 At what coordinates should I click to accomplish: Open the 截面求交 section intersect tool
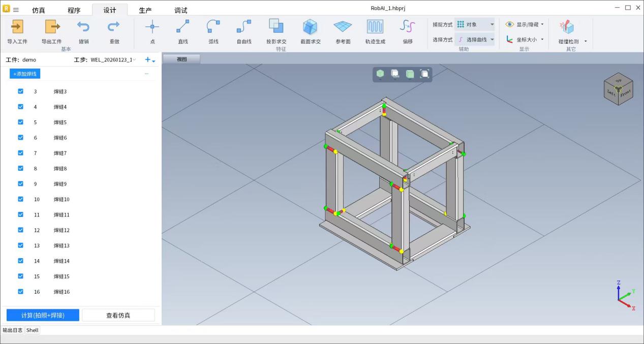pos(310,27)
